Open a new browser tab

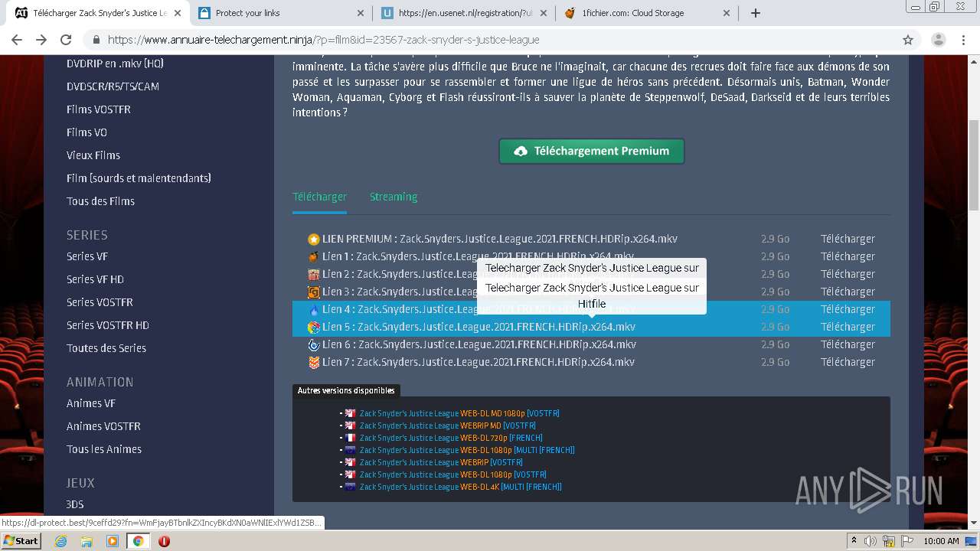tap(756, 13)
